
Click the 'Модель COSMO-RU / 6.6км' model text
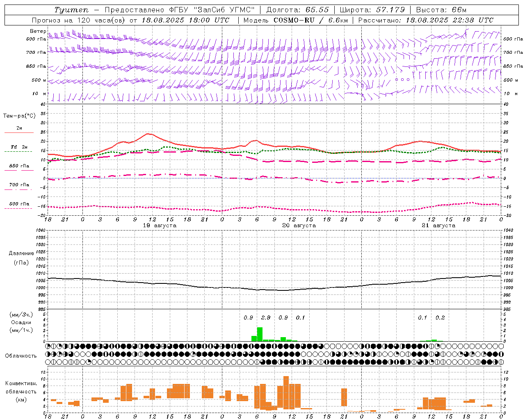(296, 20)
